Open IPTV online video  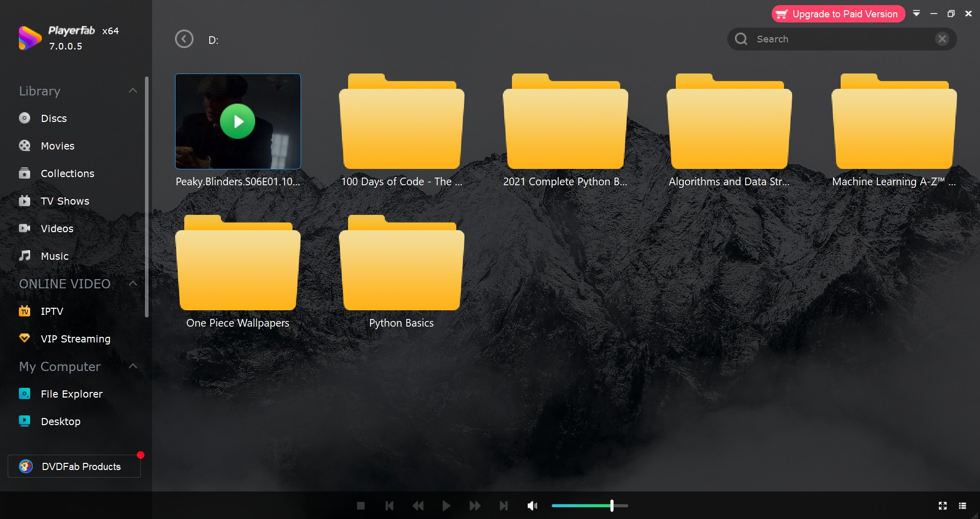[52, 311]
